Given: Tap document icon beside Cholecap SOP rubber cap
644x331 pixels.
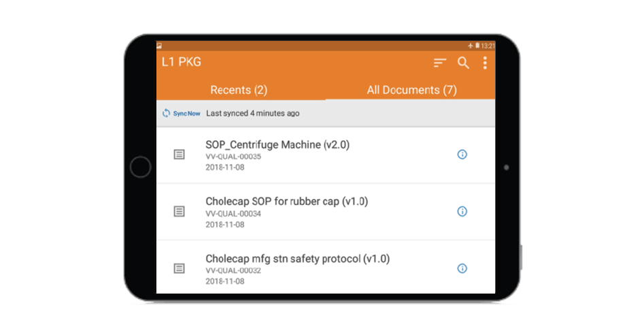Looking at the screenshot, I should [x=179, y=212].
